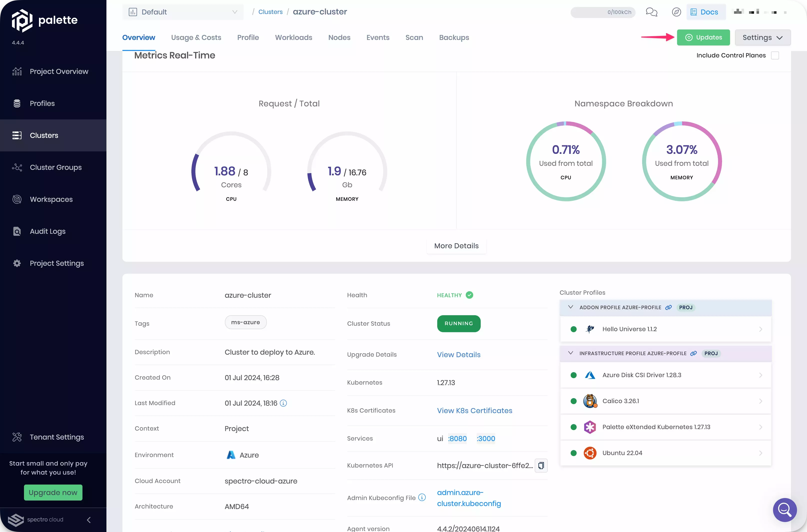Click the Calico pack icon
This screenshot has height=532, width=807.
(x=590, y=401)
